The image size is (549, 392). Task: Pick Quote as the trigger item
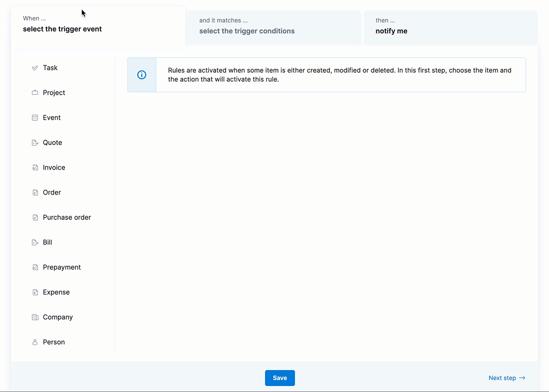pyautogui.click(x=52, y=143)
